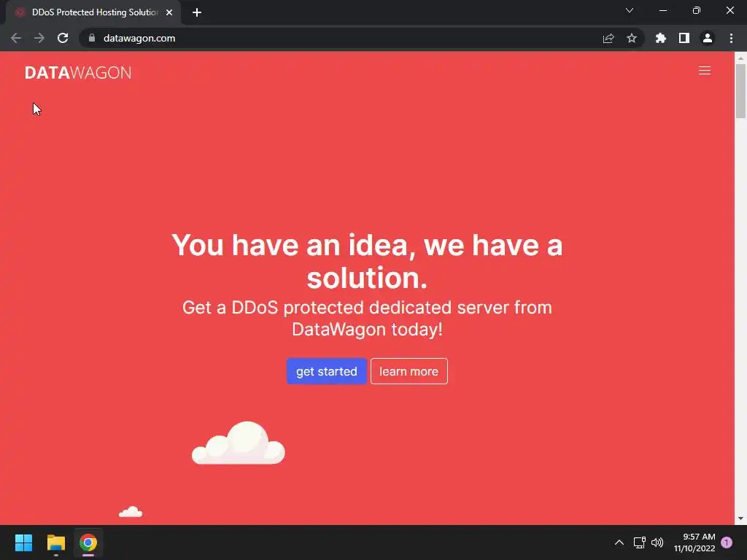Bookmark this page with the star icon
This screenshot has height=560, width=747.
point(632,38)
